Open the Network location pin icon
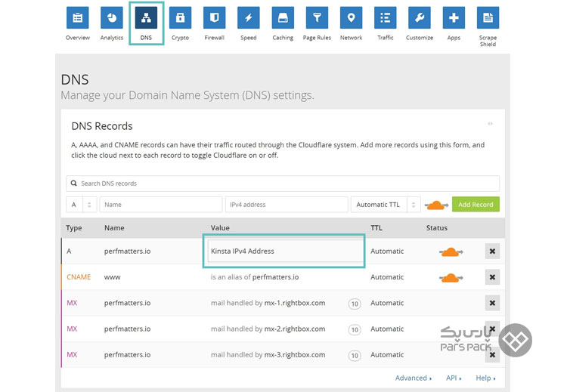The width and height of the screenshot is (567, 392). (351, 17)
